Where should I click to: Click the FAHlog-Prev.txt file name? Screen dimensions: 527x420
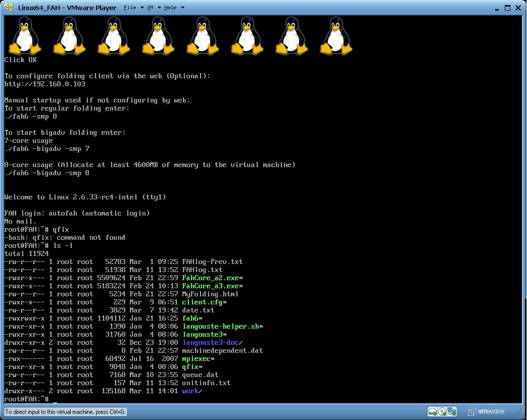212,261
